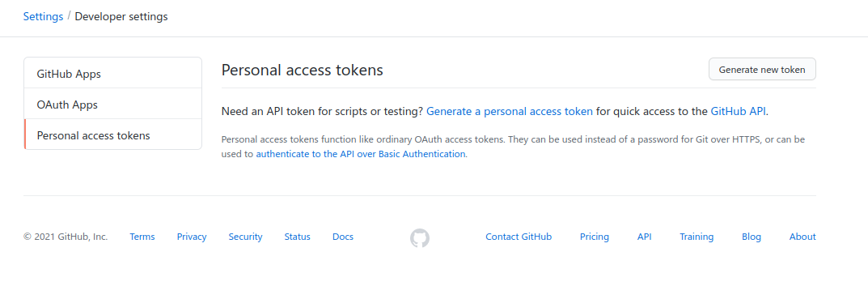Follow the GitHub API link

738,111
